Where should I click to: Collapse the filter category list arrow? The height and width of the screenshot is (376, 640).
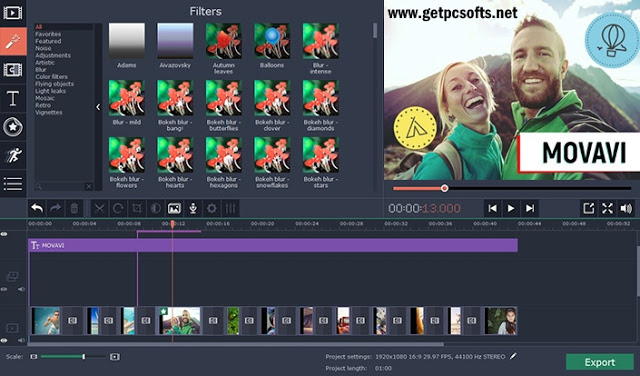pyautogui.click(x=98, y=107)
